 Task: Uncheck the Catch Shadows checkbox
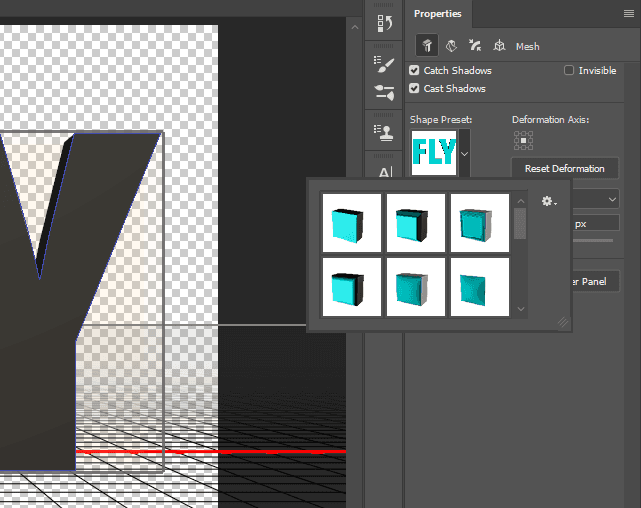(x=415, y=71)
